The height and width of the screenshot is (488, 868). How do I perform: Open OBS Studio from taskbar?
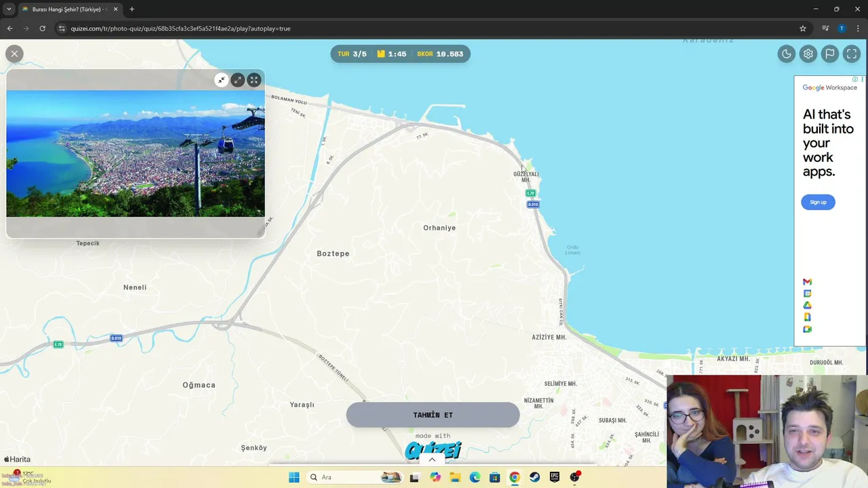(x=575, y=477)
